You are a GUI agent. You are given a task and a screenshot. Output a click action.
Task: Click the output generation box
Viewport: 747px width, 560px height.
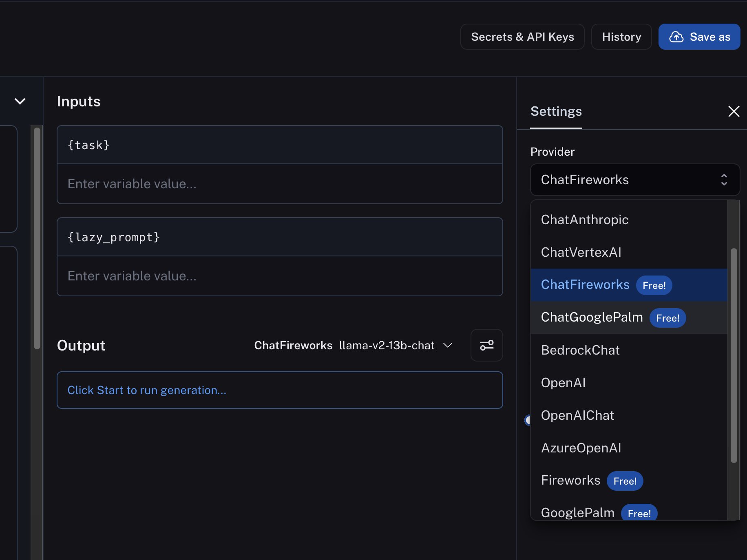[x=280, y=390]
